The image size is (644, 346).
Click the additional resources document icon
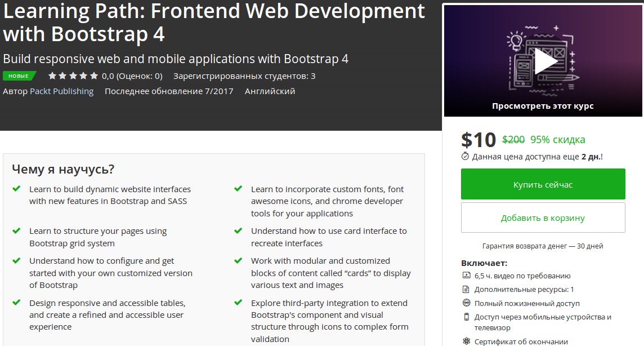click(466, 289)
